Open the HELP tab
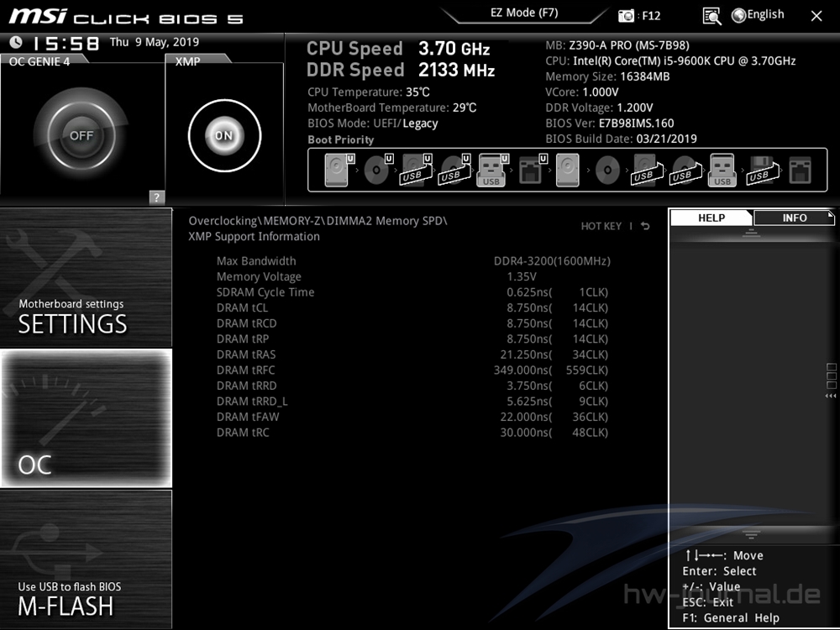This screenshot has width=840, height=630. [711, 218]
